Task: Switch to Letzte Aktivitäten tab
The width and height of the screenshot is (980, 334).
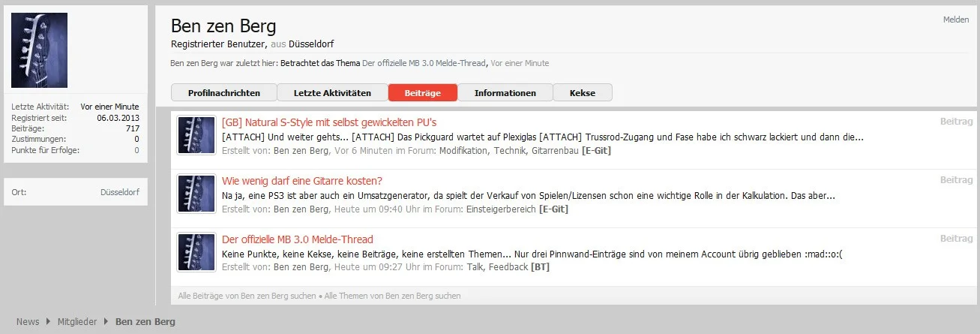Action: (332, 93)
